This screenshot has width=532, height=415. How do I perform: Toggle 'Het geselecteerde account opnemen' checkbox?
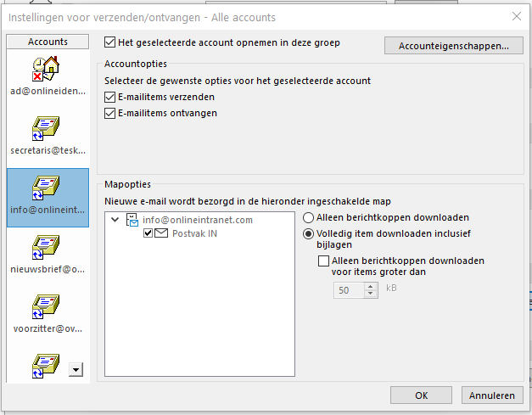point(109,42)
